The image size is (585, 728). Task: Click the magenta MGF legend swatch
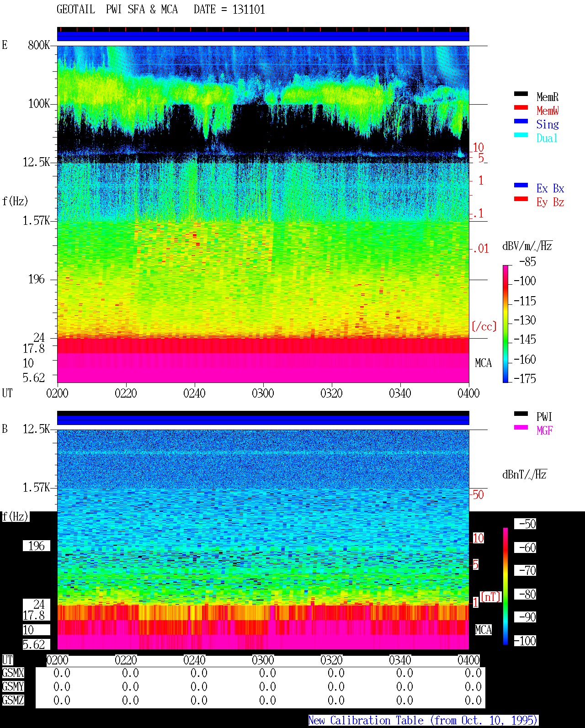521,427
